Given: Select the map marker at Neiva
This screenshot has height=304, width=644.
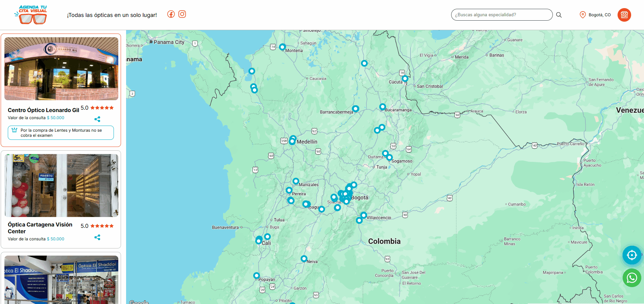Looking at the screenshot, I should pyautogui.click(x=304, y=259).
